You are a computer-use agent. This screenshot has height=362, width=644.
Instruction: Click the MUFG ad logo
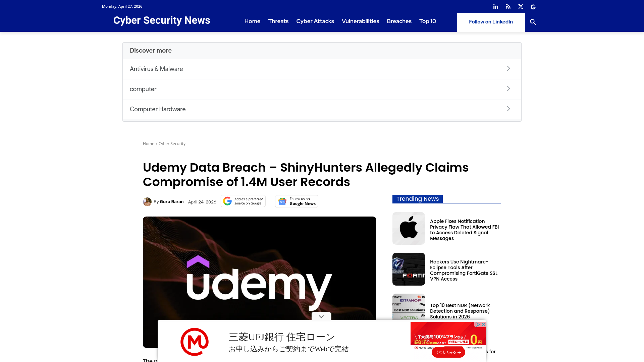point(195,342)
